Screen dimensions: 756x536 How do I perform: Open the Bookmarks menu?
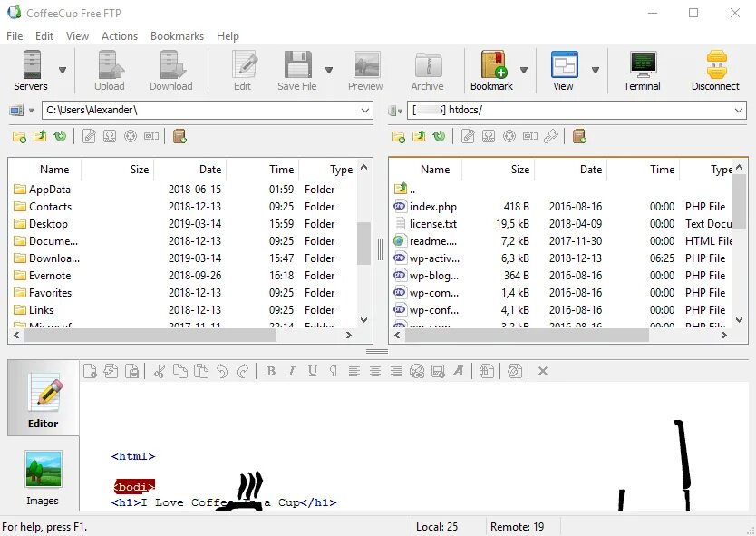pos(177,36)
